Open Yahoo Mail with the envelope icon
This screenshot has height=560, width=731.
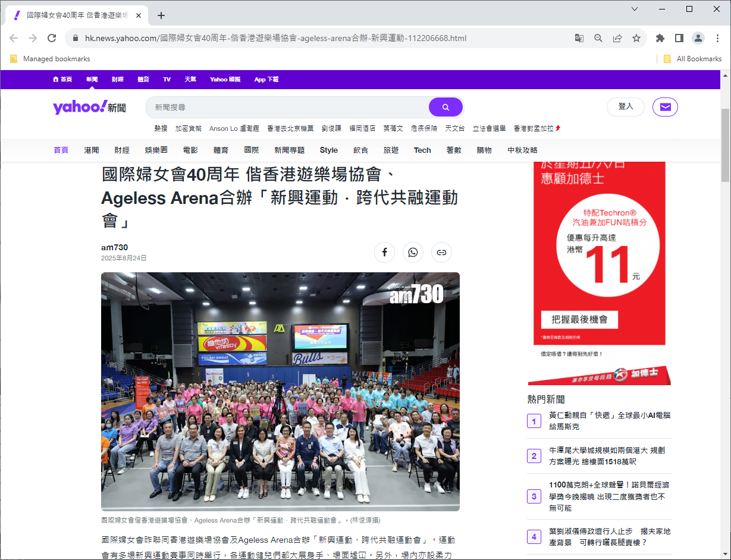pyautogui.click(x=664, y=107)
